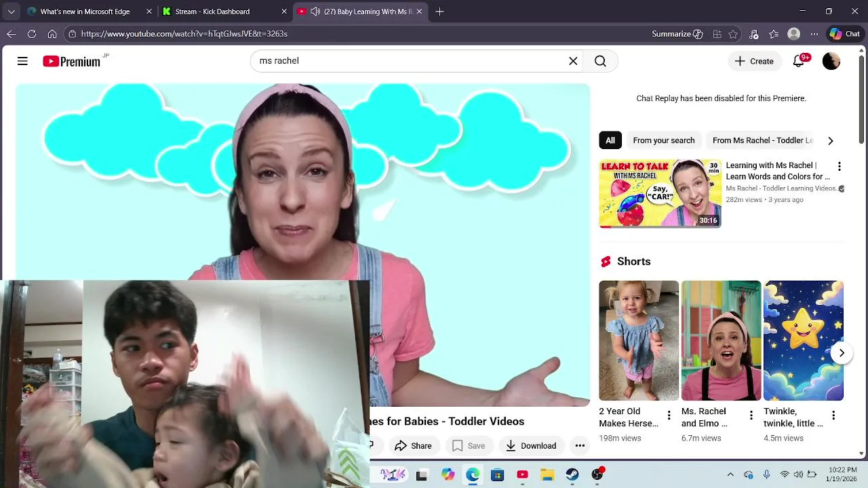Run search with the magnifier button
The width and height of the screenshot is (868, 488).
[600, 61]
